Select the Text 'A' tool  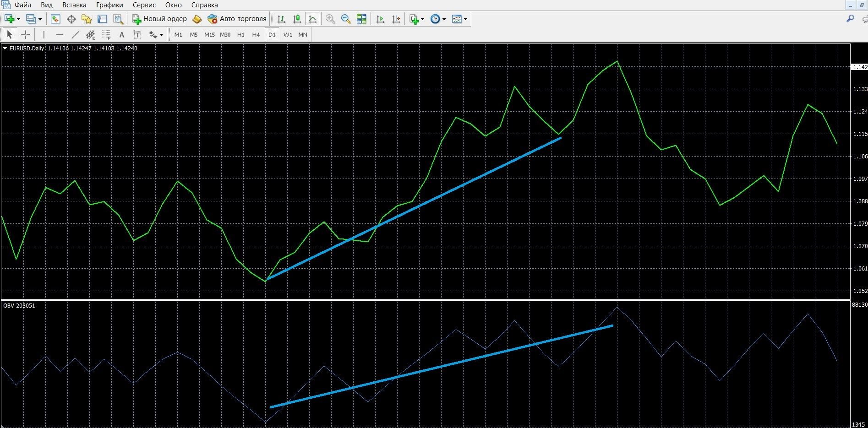coord(121,34)
